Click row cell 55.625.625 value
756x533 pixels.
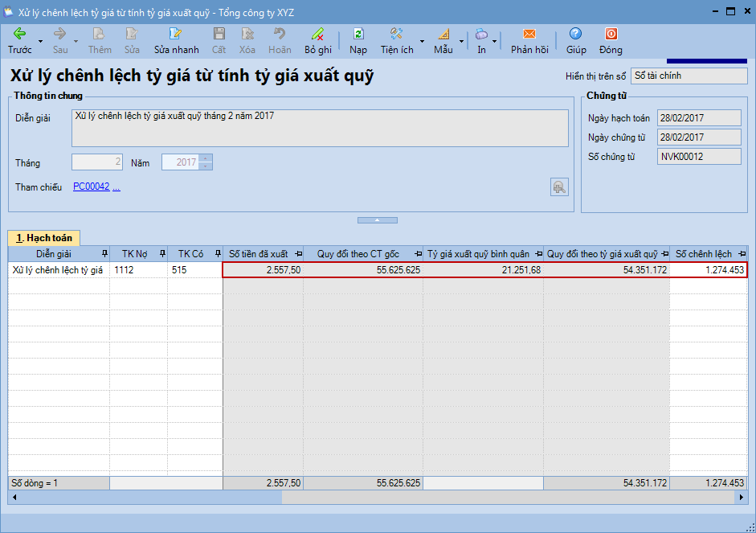point(363,269)
